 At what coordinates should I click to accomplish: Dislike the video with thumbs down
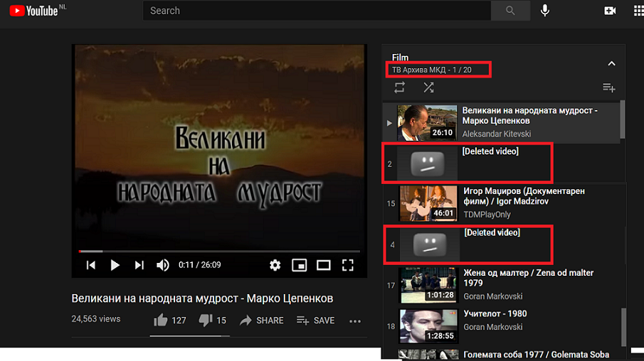(205, 320)
